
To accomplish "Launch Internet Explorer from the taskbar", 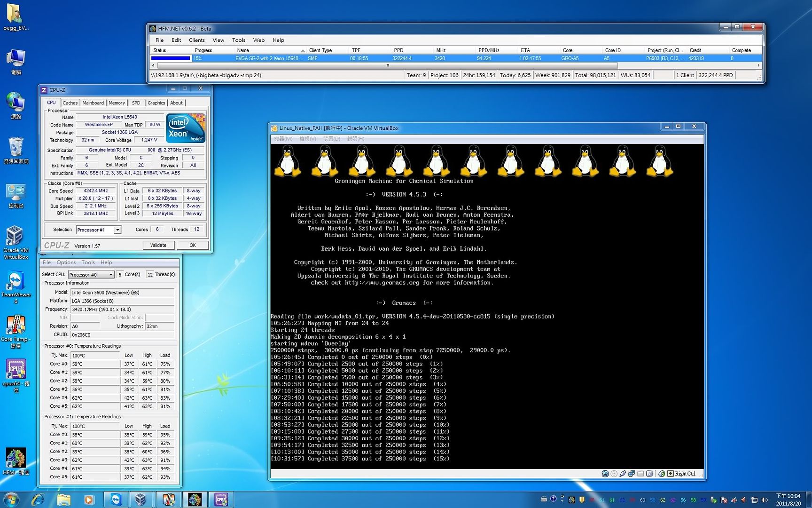I will point(38,500).
